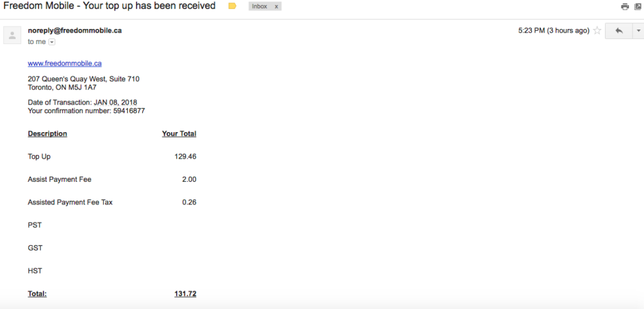Image resolution: width=644 pixels, height=309 pixels.
Task: Open the email in a new window
Action: pyautogui.click(x=638, y=6)
